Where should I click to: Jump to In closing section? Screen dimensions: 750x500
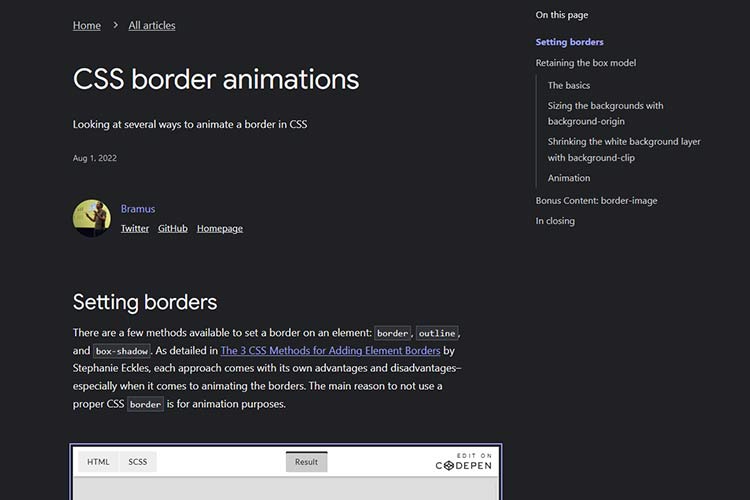555,221
